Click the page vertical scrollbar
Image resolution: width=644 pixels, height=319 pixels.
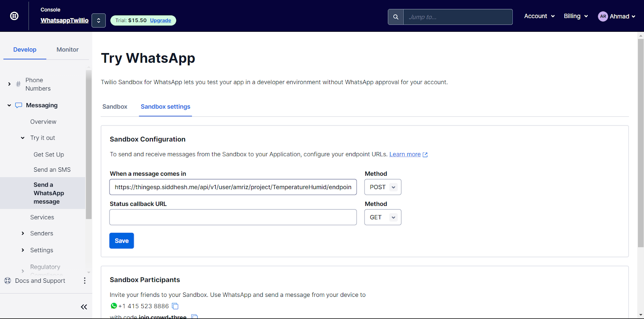point(641,143)
